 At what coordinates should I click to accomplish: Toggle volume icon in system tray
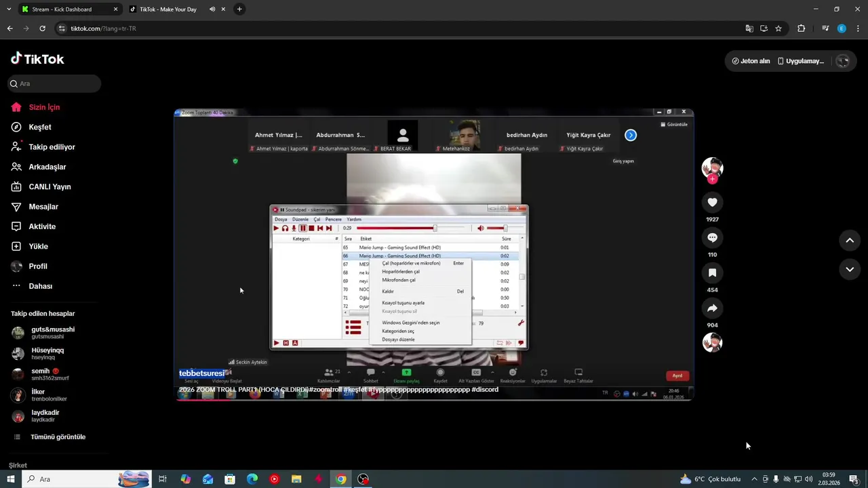point(808,479)
